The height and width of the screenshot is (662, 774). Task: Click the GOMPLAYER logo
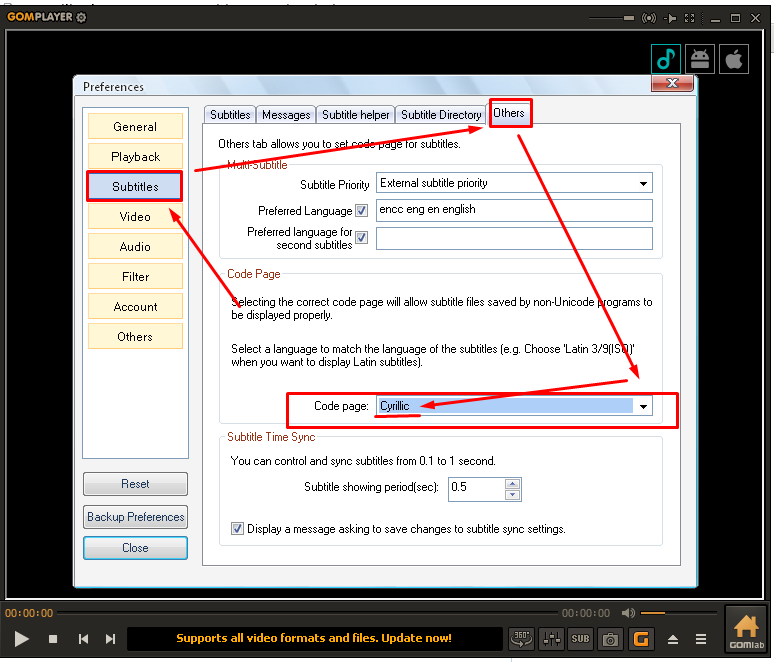point(40,17)
